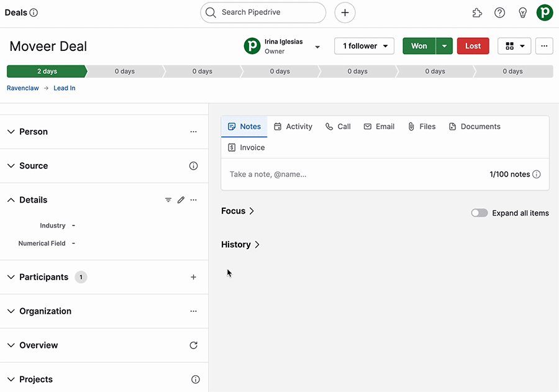559x392 pixels.
Task: Add a participant with plus icon
Action: pyautogui.click(x=193, y=277)
